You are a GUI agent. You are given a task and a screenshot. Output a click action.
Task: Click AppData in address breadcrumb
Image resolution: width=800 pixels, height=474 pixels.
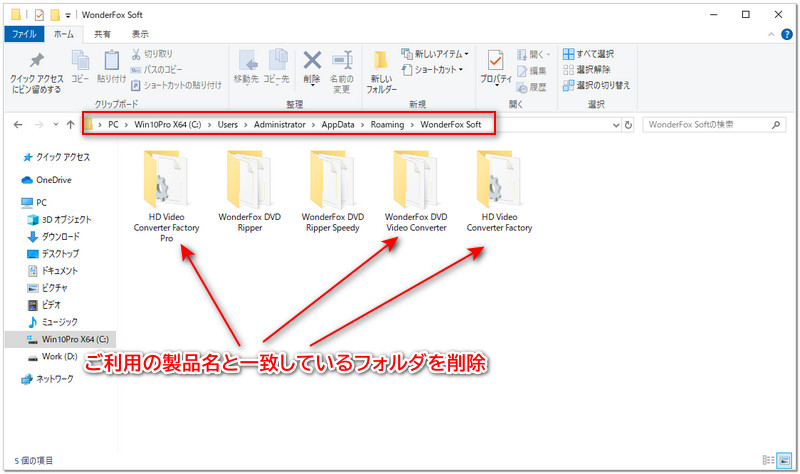[338, 124]
